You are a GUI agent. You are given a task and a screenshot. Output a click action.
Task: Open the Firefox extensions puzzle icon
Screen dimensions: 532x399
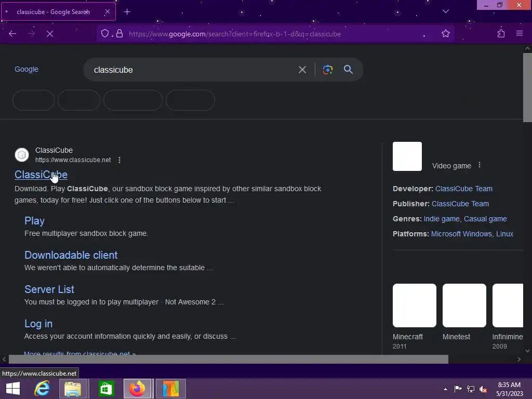(501, 33)
